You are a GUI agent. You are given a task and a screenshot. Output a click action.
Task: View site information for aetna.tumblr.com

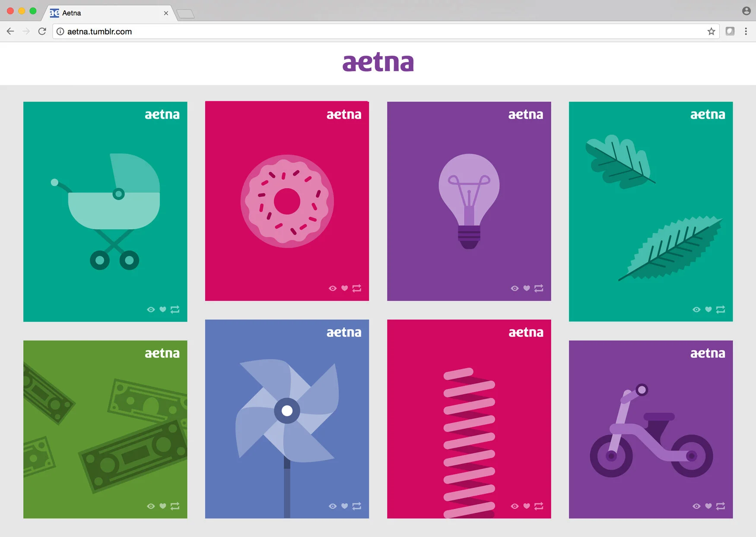pos(60,32)
